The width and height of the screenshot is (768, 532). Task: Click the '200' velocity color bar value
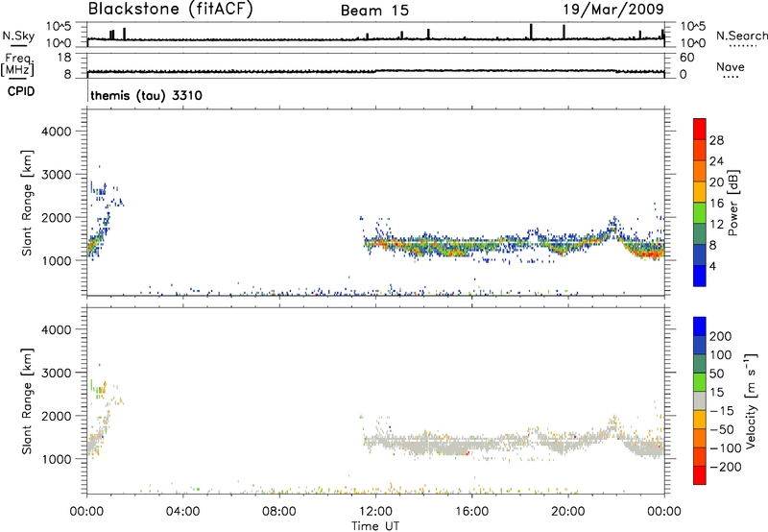[721, 336]
